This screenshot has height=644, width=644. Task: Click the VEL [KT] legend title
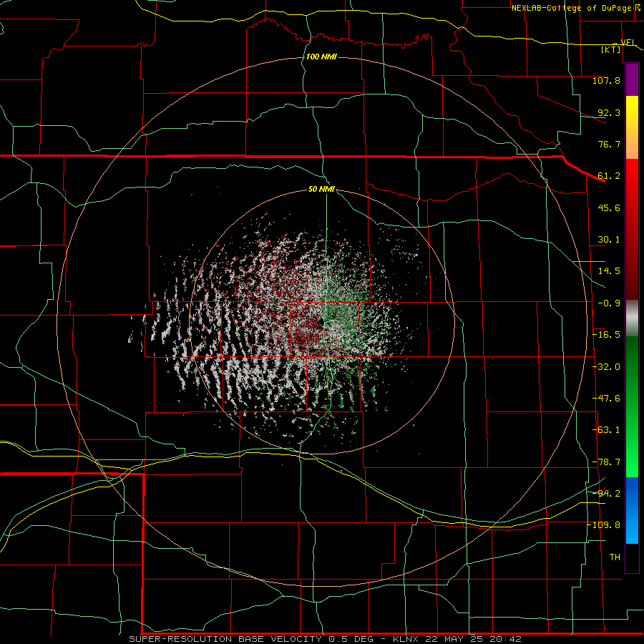click(618, 46)
